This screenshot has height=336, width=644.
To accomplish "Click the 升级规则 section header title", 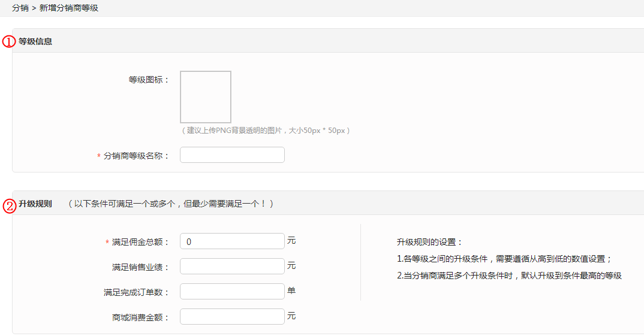I will coord(35,204).
